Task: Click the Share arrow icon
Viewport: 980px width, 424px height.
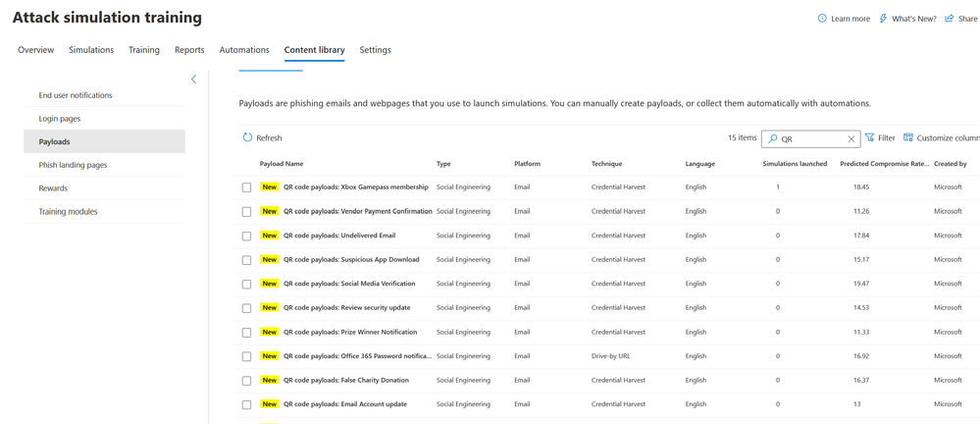Action: (x=950, y=19)
